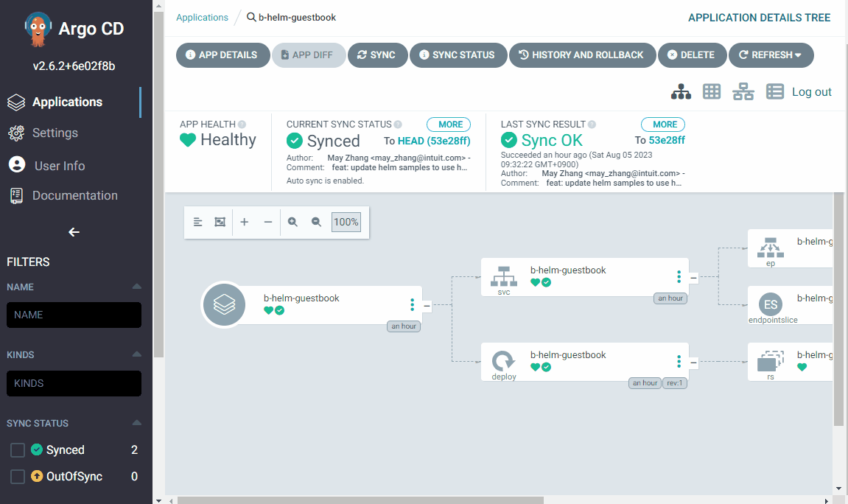Click the Argo CD octopus logo
Viewport: 848px width, 504px height.
tap(38, 29)
